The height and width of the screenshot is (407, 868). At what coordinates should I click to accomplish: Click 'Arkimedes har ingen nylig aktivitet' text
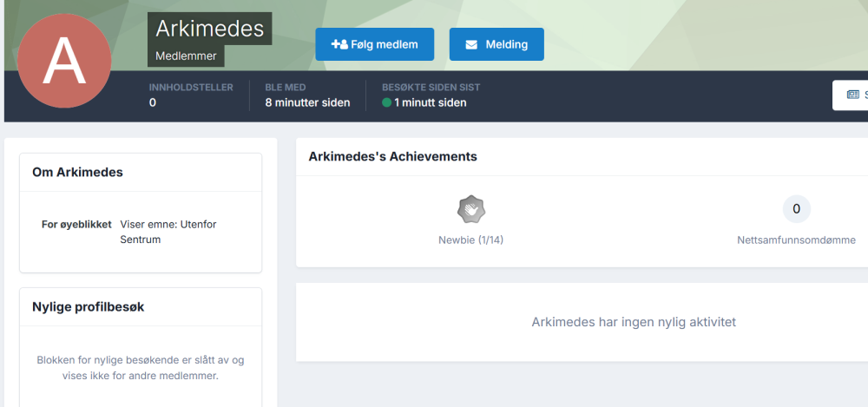tap(634, 322)
